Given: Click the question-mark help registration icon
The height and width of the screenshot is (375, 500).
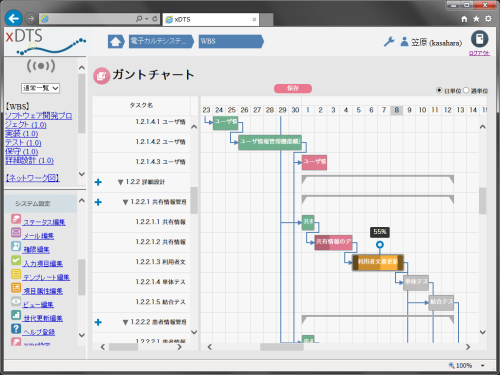Looking at the screenshot, I should pyautogui.click(x=16, y=329).
